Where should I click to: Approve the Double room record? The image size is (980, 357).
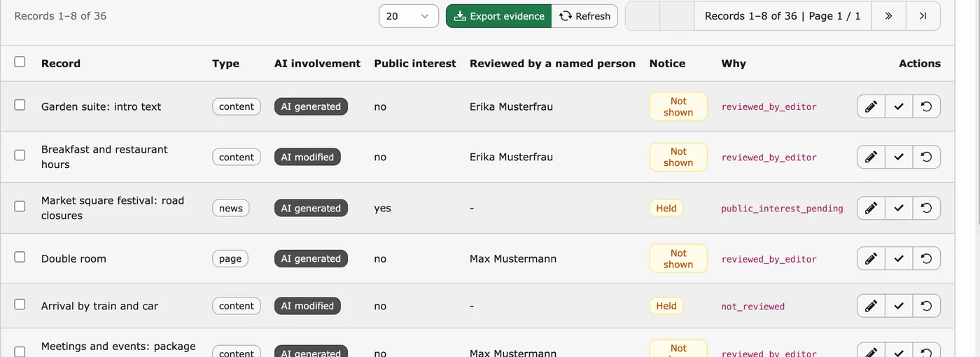899,258
